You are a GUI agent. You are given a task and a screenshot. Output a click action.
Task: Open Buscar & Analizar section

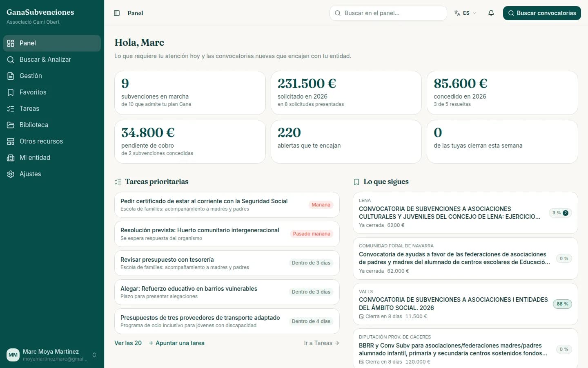[x=52, y=60]
